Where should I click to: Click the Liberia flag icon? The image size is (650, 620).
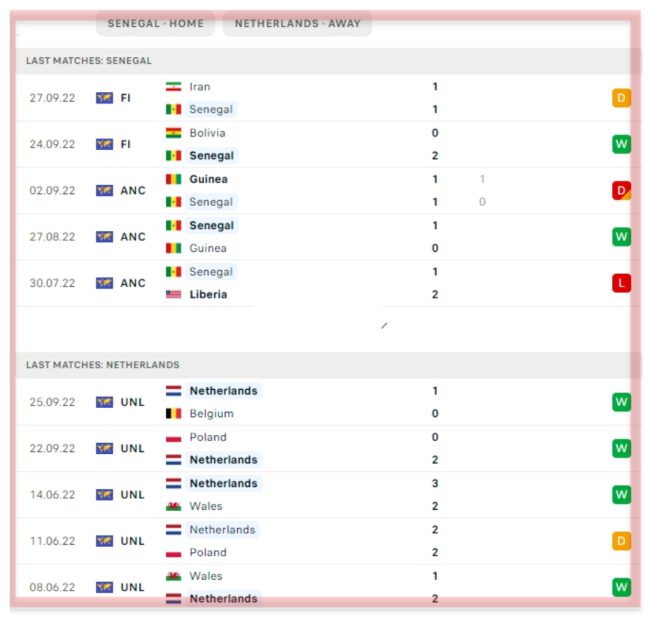tap(174, 295)
